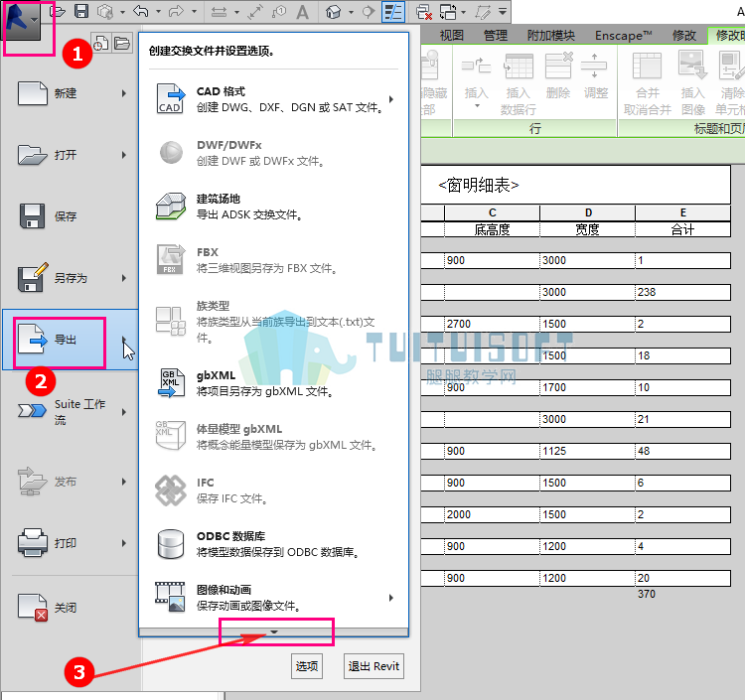Choose Building Site ADSK export option

pyautogui.click(x=274, y=207)
